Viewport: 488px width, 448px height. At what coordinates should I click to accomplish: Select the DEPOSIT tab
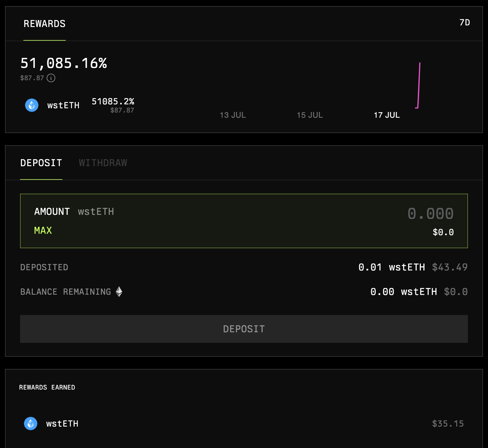41,163
